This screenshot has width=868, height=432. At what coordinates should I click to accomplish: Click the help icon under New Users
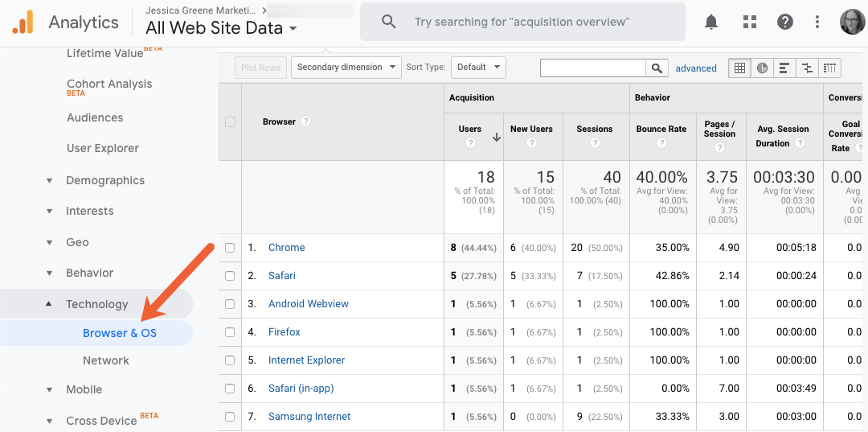tap(531, 143)
